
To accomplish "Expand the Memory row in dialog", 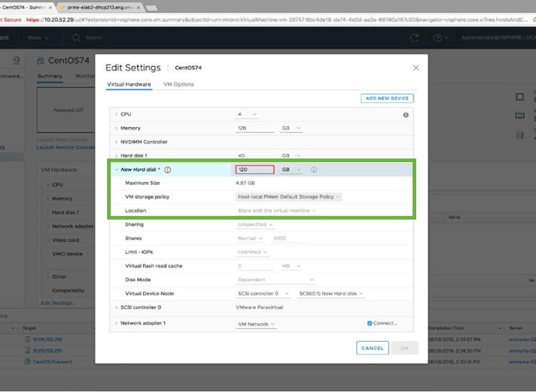I will [116, 128].
